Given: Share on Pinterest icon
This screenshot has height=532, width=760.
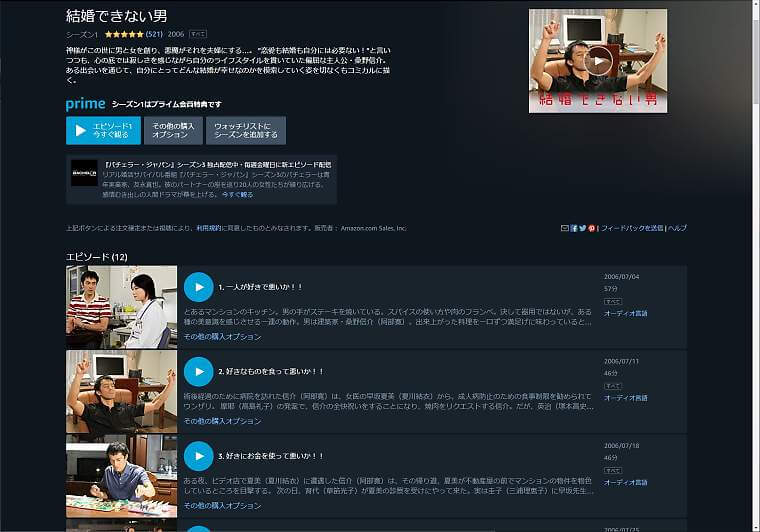Looking at the screenshot, I should (591, 228).
